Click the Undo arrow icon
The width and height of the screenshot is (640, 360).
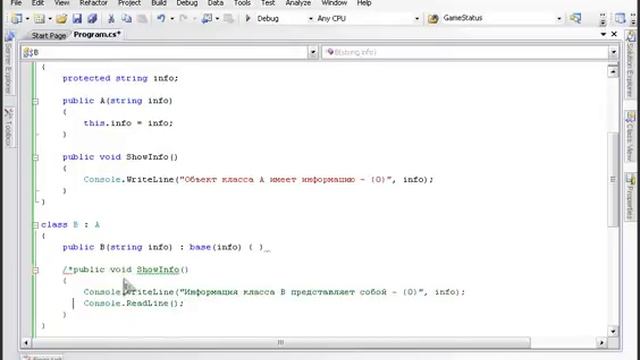click(x=161, y=18)
